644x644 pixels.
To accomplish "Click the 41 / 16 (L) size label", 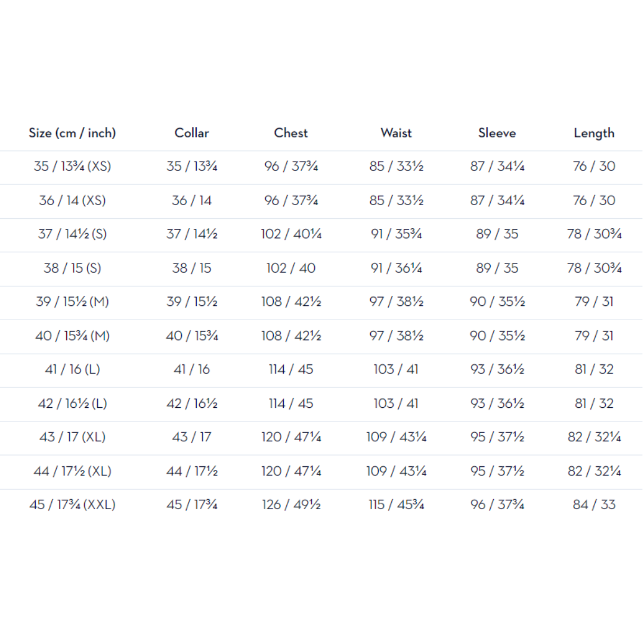I will [72, 370].
